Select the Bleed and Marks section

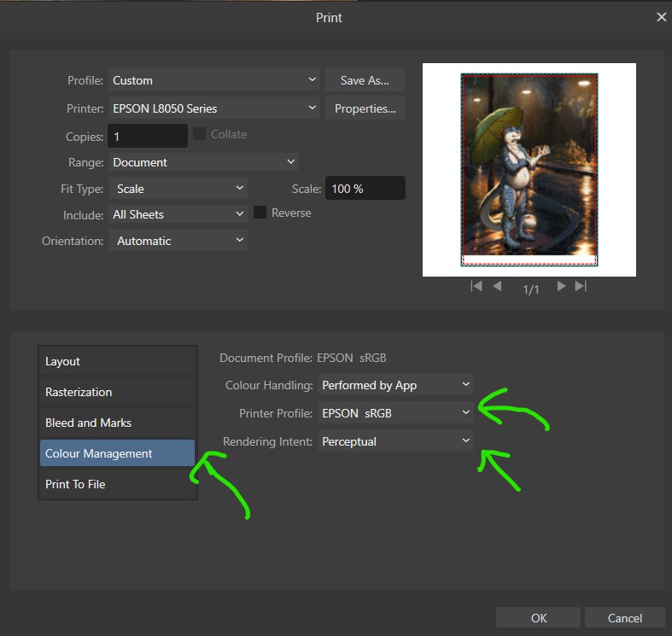[x=117, y=423]
